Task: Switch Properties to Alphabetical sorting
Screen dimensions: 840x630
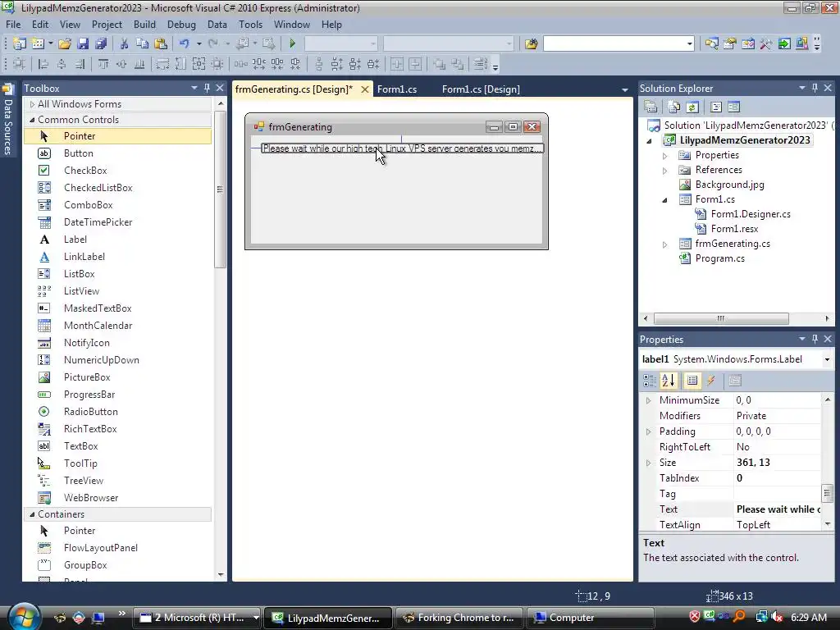Action: tap(669, 381)
